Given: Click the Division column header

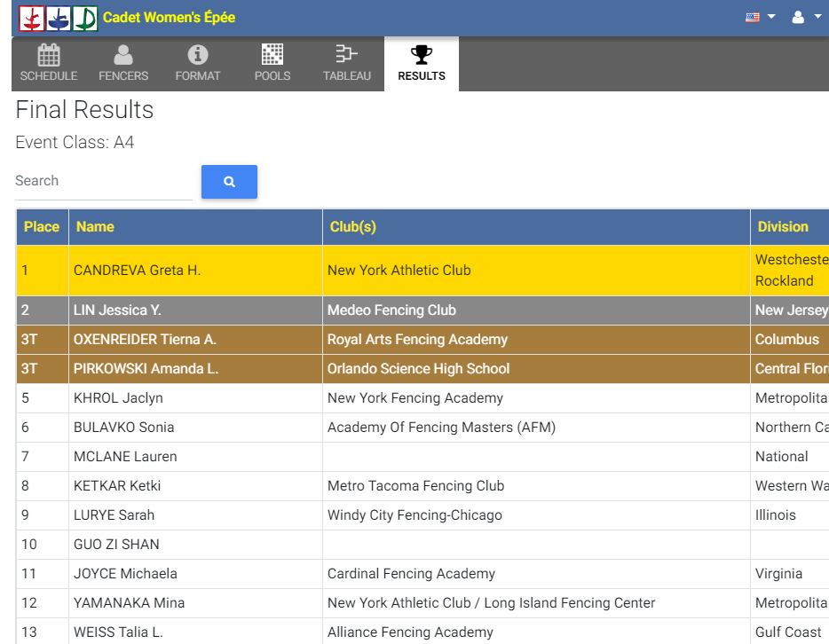Looking at the screenshot, I should pyautogui.click(x=783, y=227).
